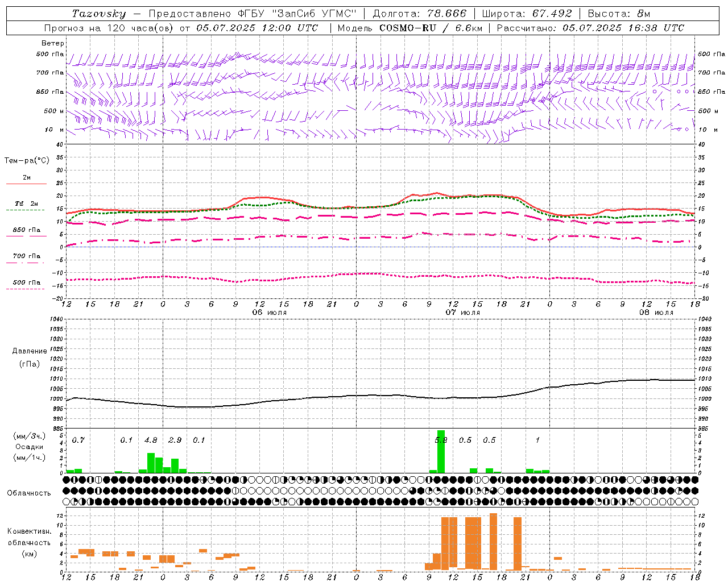Select the longitude value 'Долгота: 78.666'
The image size is (728, 582).
[420, 14]
